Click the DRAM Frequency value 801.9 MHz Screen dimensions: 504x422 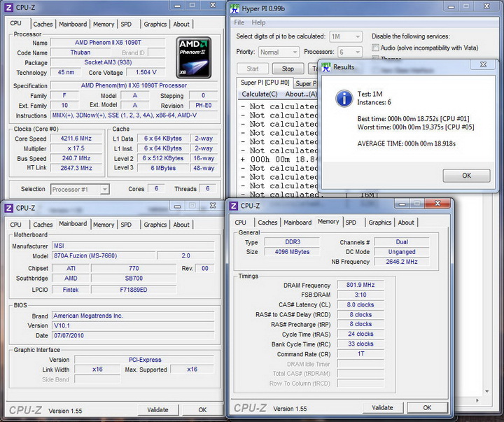(x=360, y=285)
